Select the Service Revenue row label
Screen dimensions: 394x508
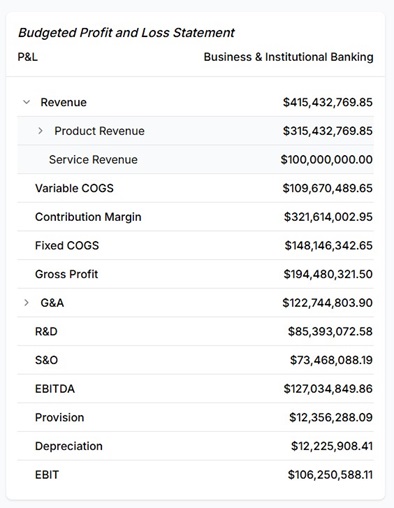pos(93,160)
